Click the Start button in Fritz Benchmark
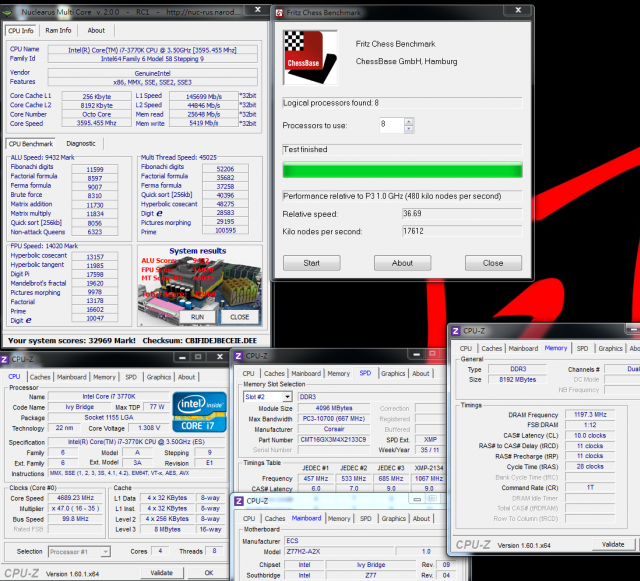Image resolution: width=640 pixels, height=581 pixels. pos(311,263)
